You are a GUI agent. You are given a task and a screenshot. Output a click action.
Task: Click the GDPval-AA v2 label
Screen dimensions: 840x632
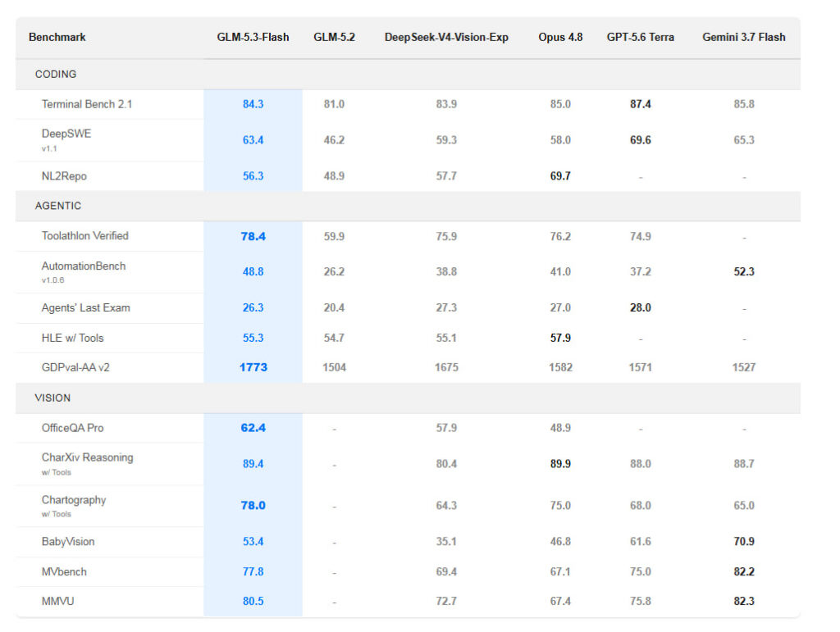point(75,367)
